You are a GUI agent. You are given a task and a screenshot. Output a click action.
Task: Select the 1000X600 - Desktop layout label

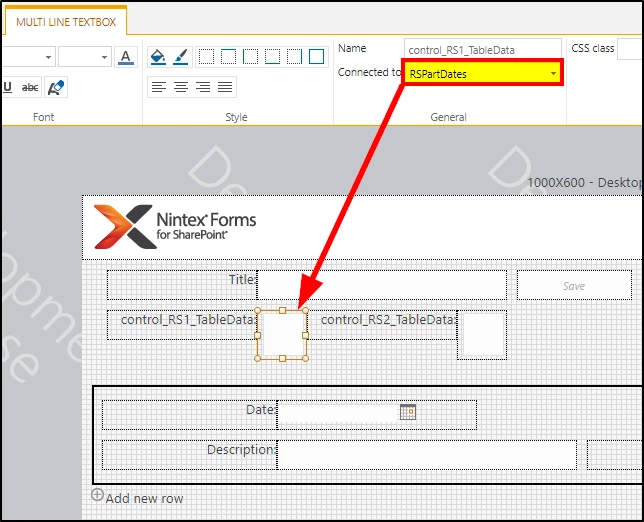tap(584, 182)
